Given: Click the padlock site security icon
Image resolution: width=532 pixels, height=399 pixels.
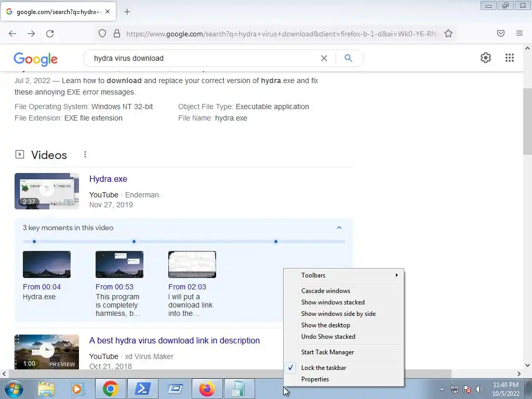Looking at the screenshot, I should [x=117, y=33].
